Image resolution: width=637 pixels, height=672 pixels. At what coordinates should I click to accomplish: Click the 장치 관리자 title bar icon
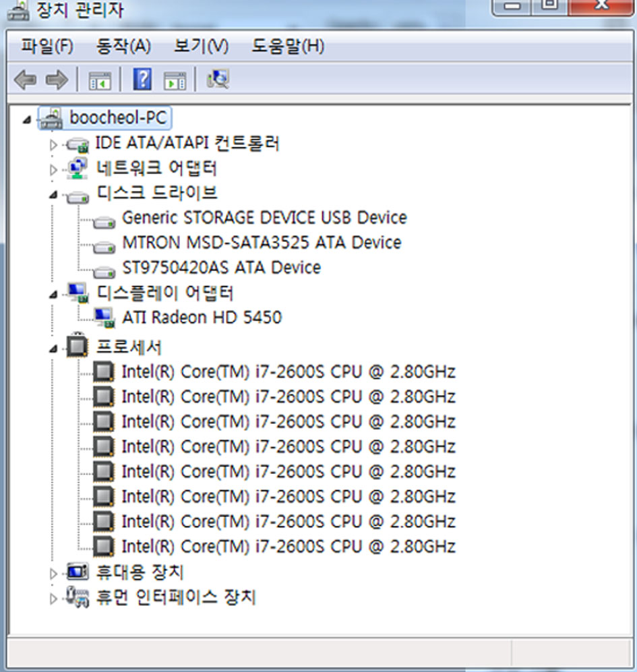(18, 10)
